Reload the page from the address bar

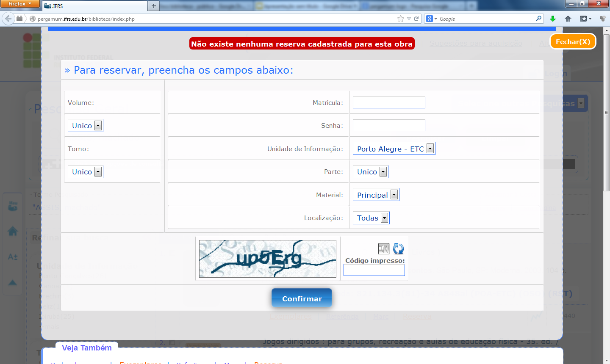pos(416,19)
